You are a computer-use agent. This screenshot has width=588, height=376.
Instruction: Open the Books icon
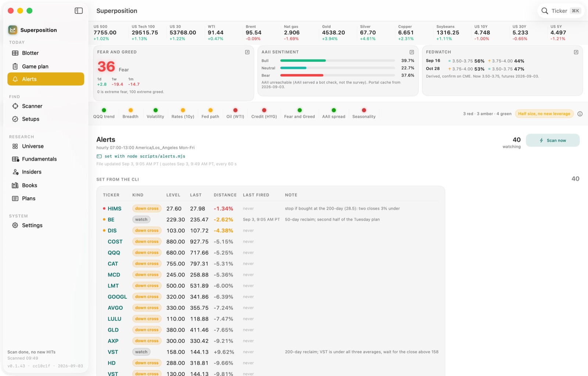coord(15,185)
